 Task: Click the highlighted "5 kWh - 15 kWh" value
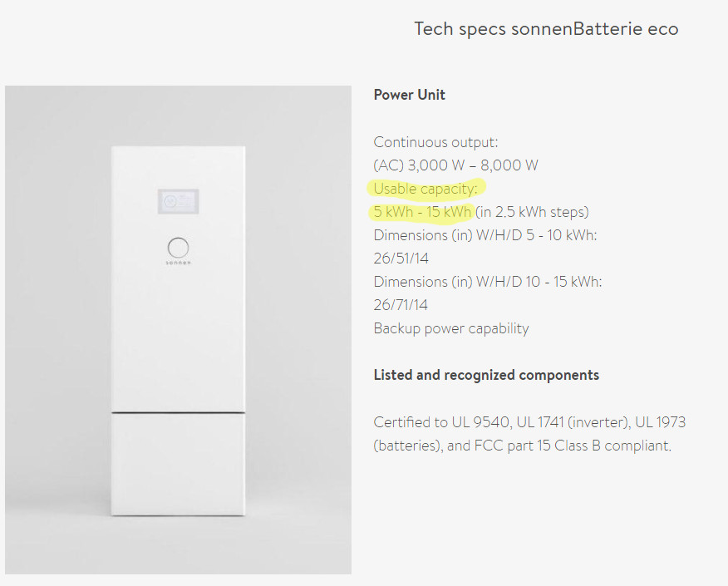[423, 212]
